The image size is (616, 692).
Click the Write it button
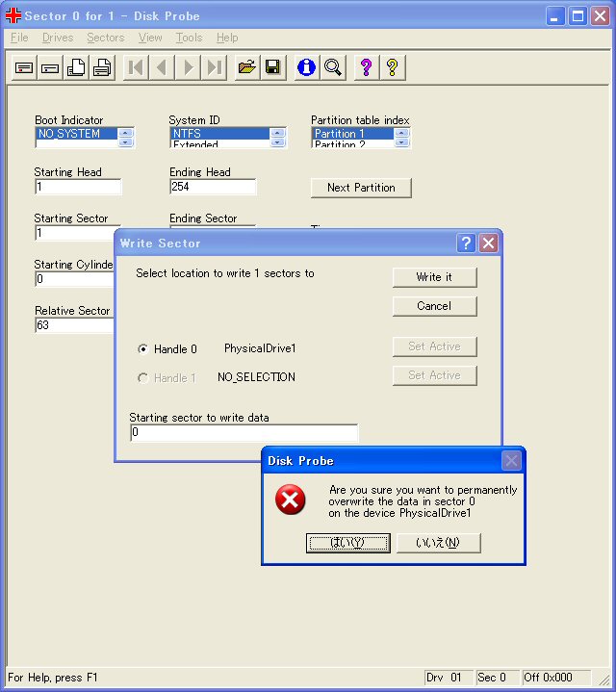(435, 277)
